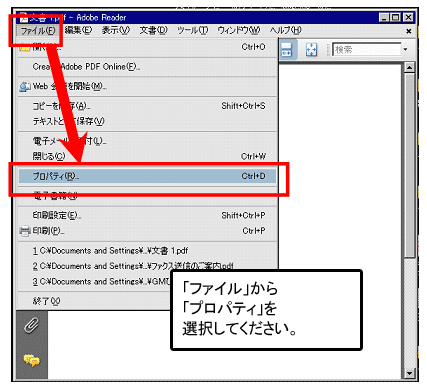Click the scrollbar up arrow

(409, 67)
